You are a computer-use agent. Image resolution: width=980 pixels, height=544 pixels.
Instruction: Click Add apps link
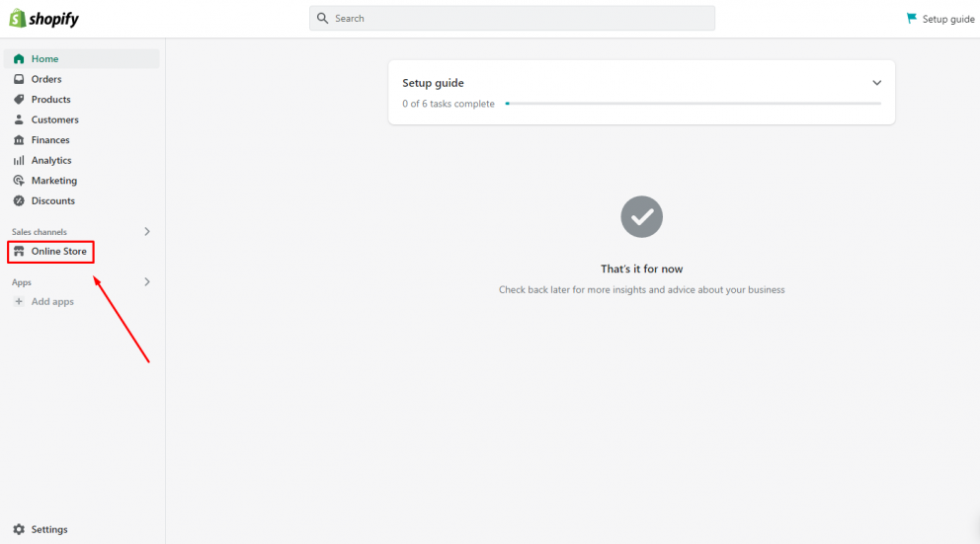point(52,302)
